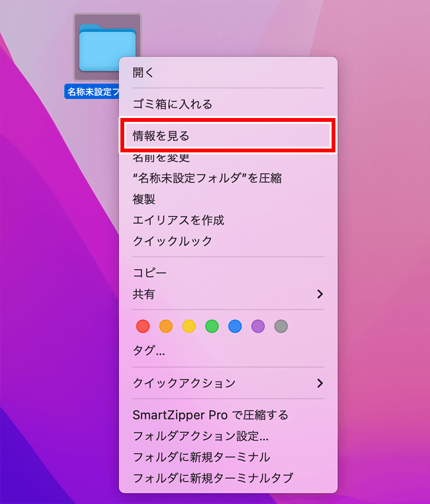
Task: Click SmartZipper Pro で圧縮する
Action: 210,415
